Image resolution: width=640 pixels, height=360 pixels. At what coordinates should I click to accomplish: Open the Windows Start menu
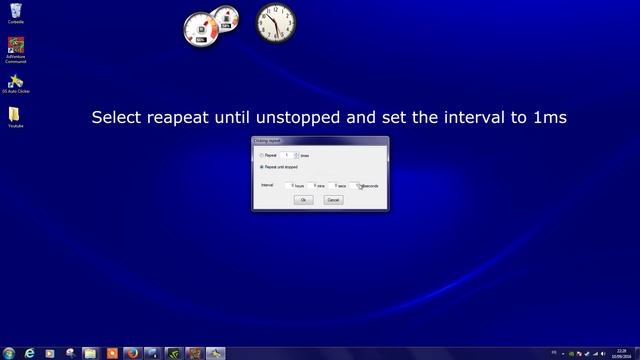coord(9,353)
